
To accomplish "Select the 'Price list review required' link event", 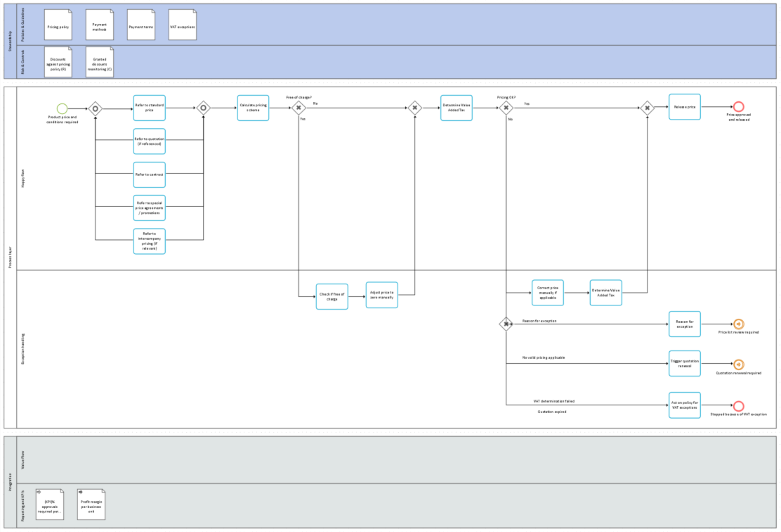I will [x=739, y=324].
